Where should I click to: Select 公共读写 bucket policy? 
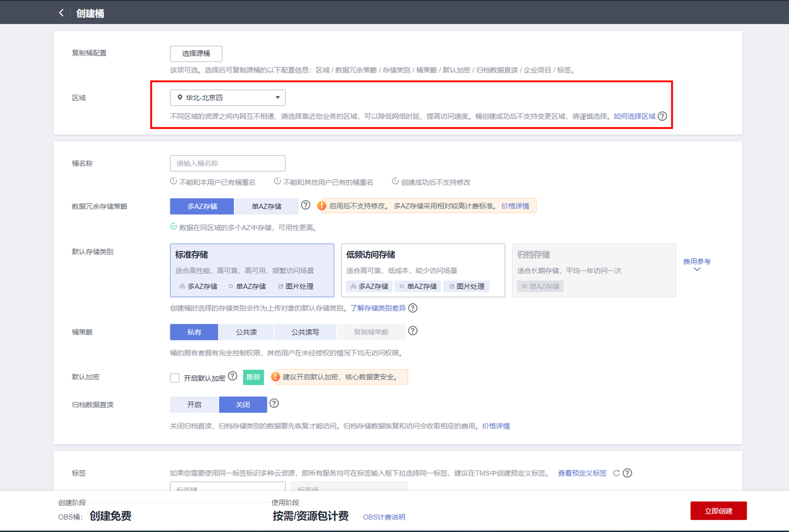point(305,332)
